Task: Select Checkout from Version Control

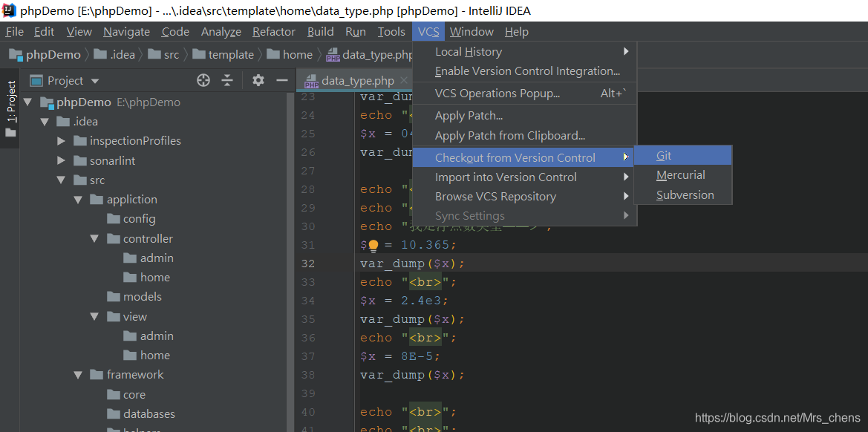Action: [523, 157]
